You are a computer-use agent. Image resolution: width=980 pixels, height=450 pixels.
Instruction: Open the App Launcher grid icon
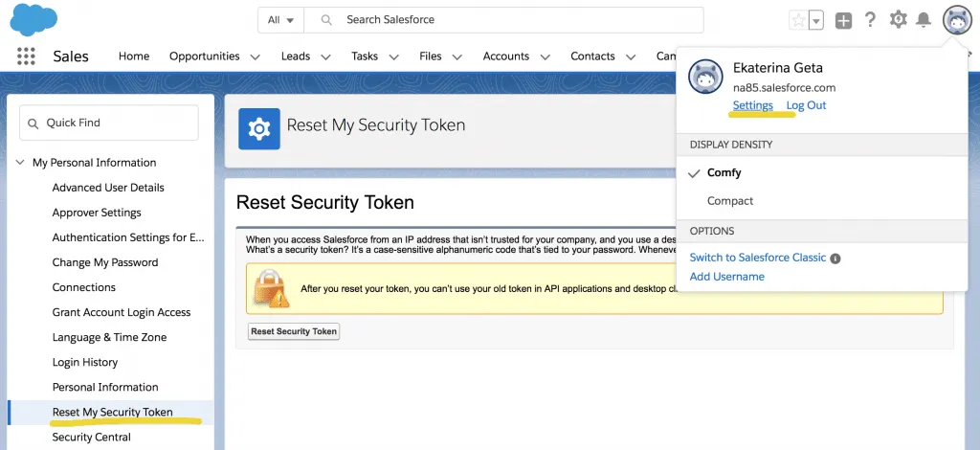(x=26, y=56)
